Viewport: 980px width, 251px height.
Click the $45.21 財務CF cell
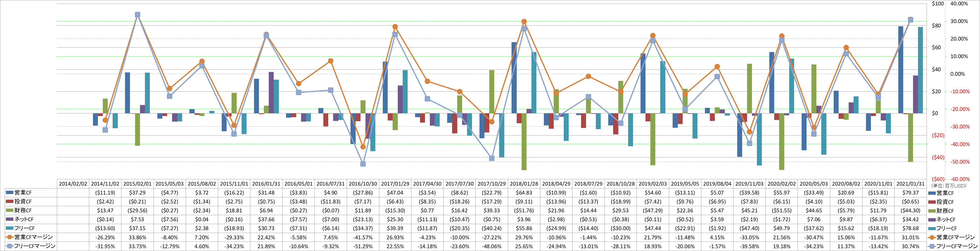point(749,210)
